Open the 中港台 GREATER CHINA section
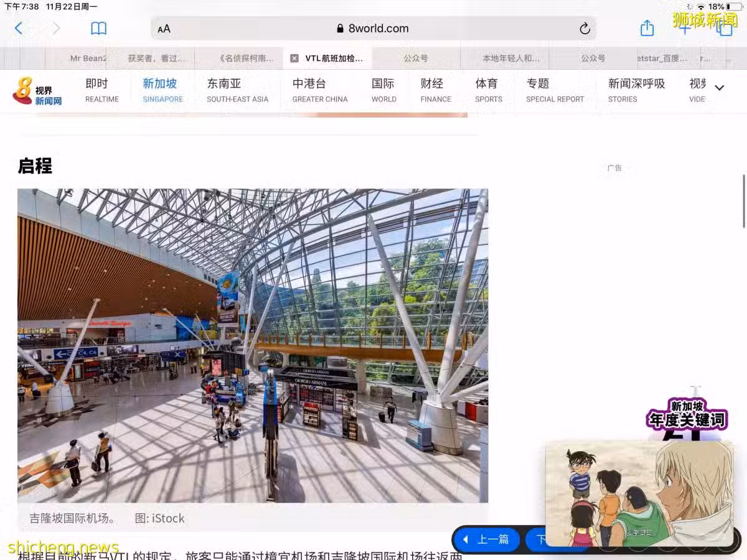This screenshot has height=560, width=747. click(320, 90)
